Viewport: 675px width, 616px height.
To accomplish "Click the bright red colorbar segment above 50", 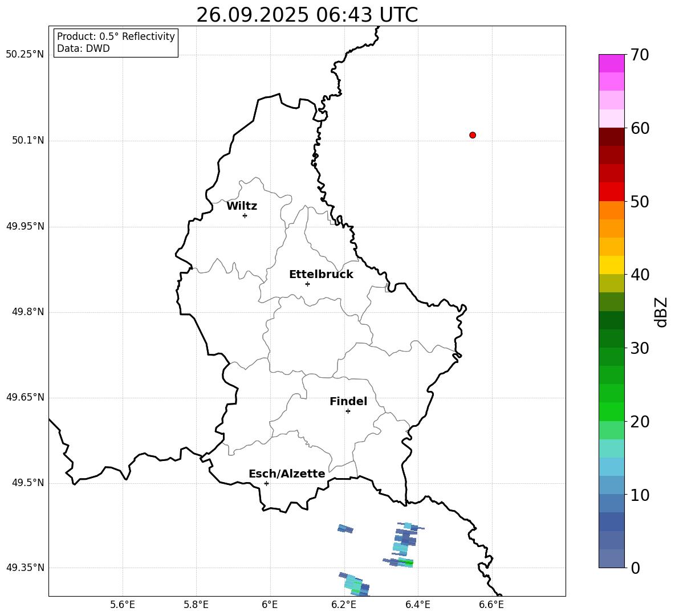I will click(611, 192).
